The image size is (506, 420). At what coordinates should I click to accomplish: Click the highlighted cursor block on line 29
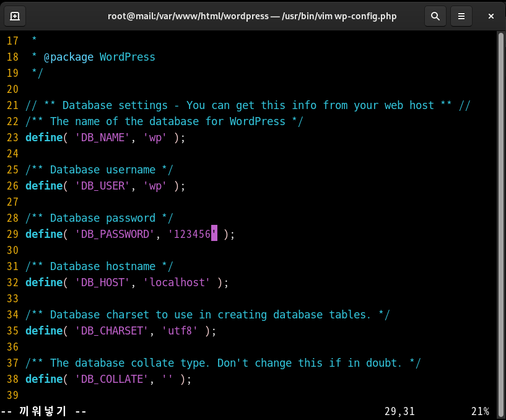214,234
